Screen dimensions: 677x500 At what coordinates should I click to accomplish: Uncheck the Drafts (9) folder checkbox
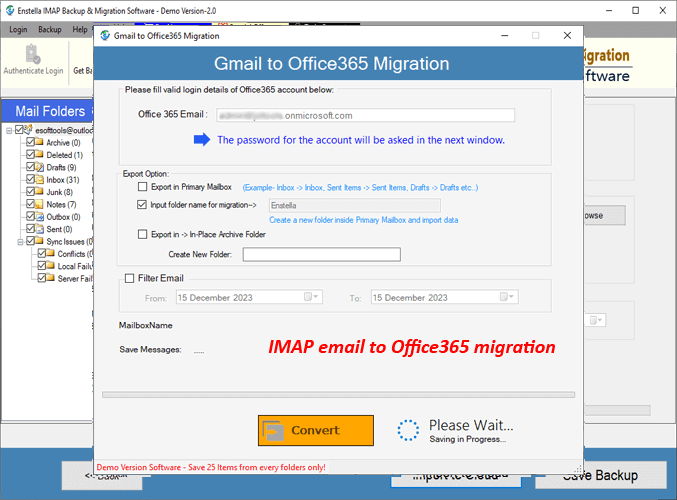pos(30,167)
